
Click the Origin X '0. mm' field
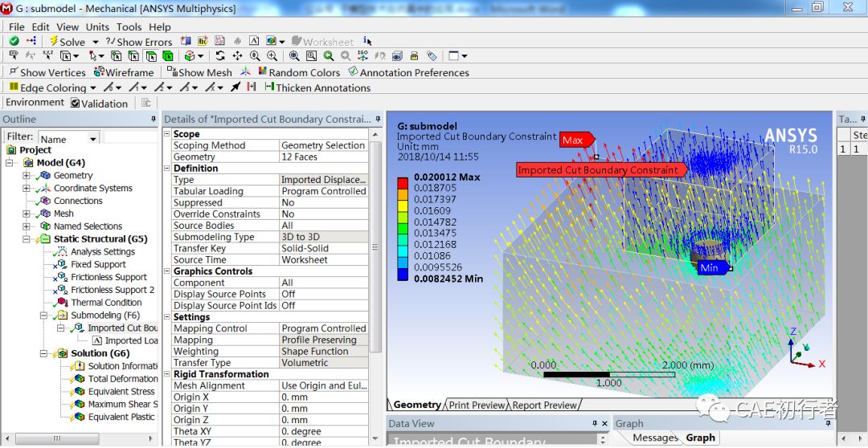(x=324, y=397)
